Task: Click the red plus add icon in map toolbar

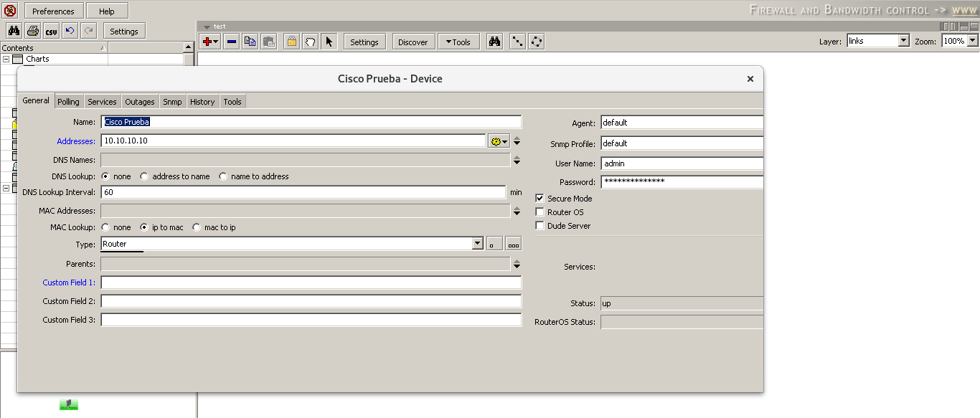Action: (x=210, y=42)
